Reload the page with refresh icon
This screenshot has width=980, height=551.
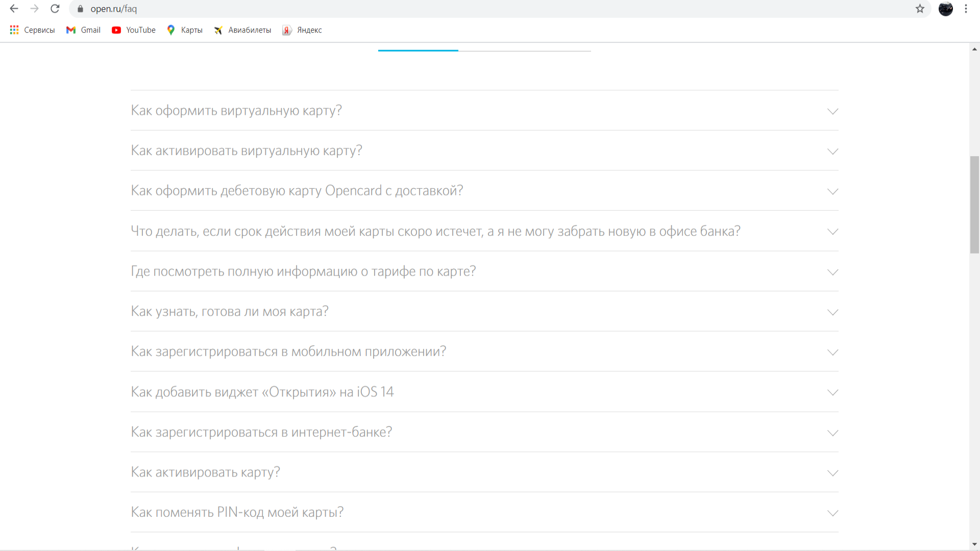point(55,9)
